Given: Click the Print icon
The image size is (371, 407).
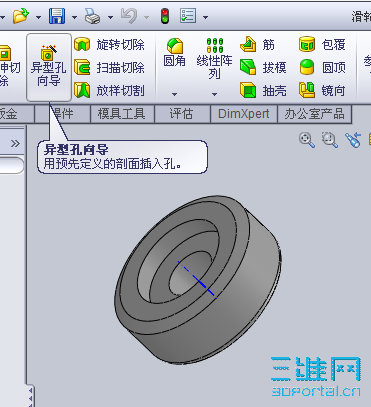Looking at the screenshot, I should (92, 16).
